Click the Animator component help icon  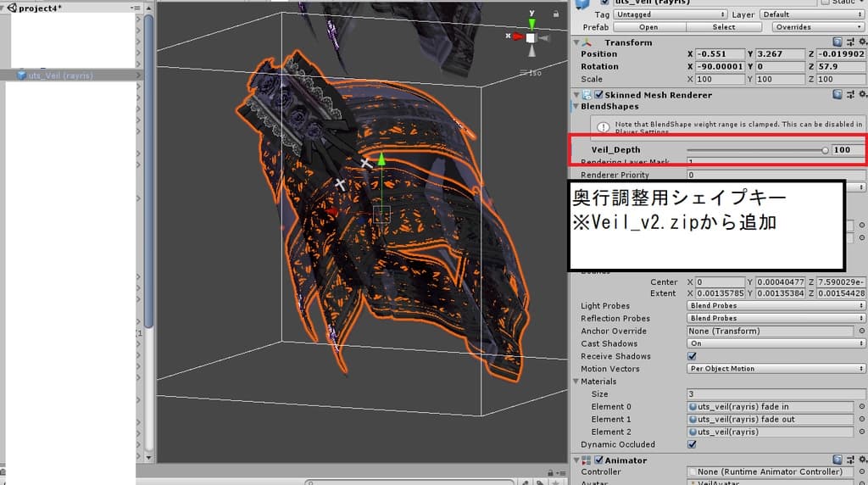tap(837, 460)
